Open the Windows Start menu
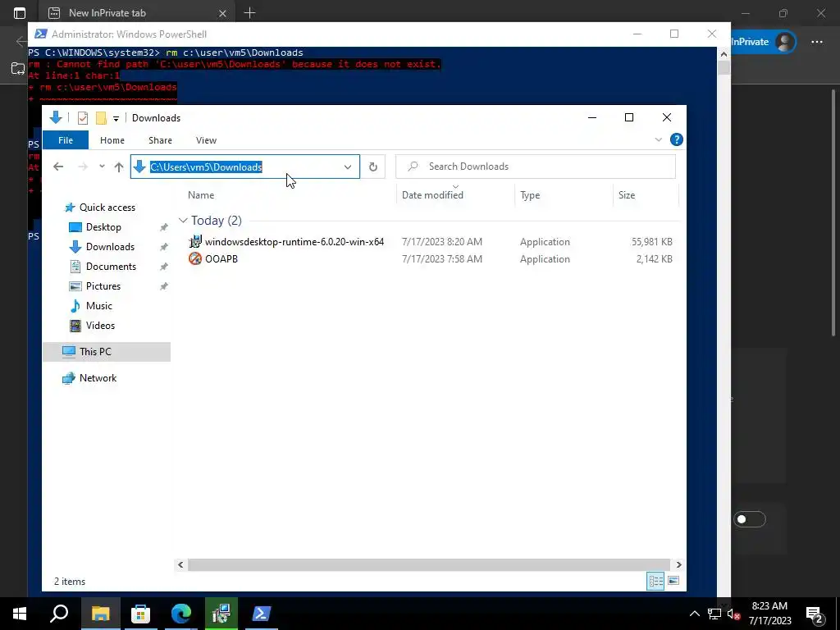 20,614
